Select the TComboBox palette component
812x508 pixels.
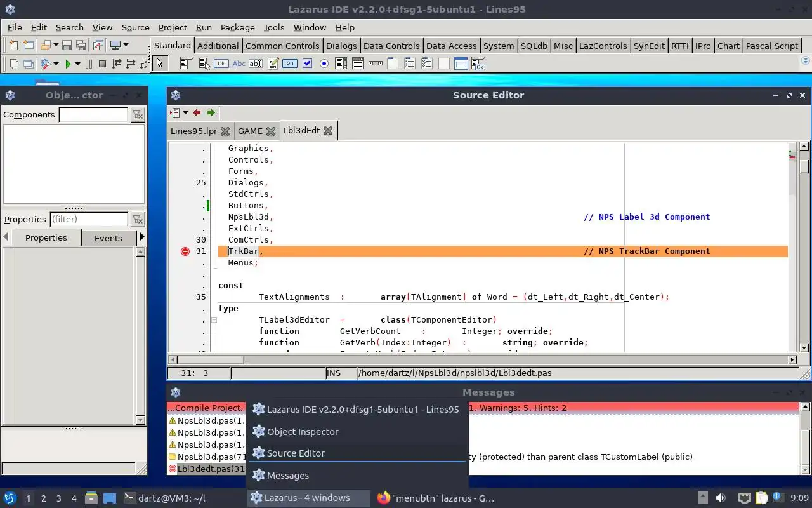(x=358, y=63)
